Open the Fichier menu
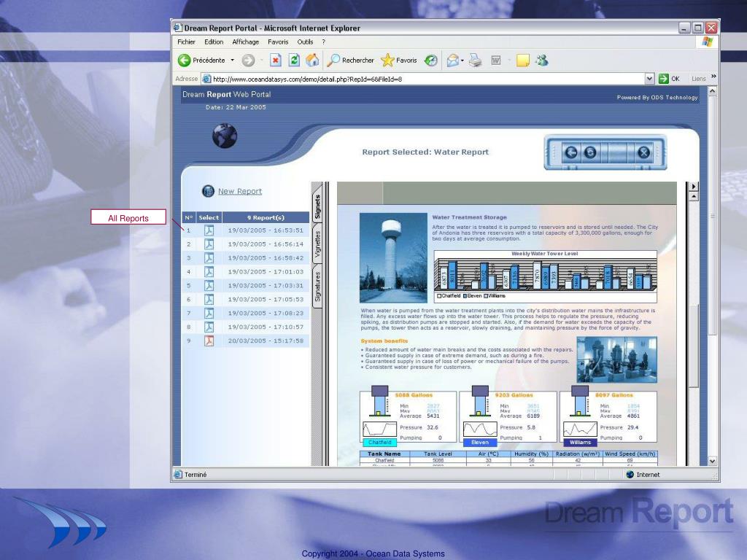Image resolution: width=747 pixels, height=560 pixels. pos(186,42)
